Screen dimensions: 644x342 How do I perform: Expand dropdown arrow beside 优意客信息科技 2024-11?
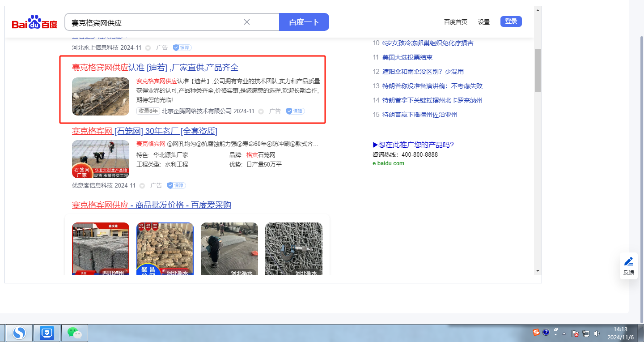click(x=142, y=186)
